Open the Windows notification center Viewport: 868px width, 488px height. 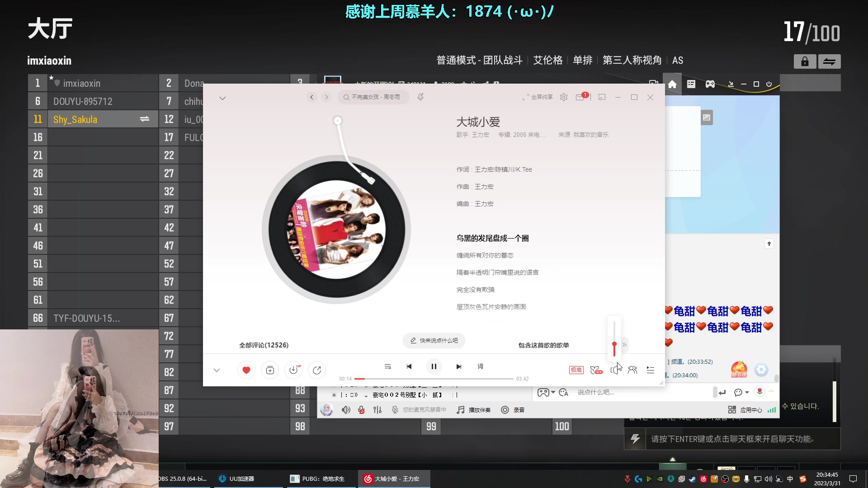click(853, 479)
